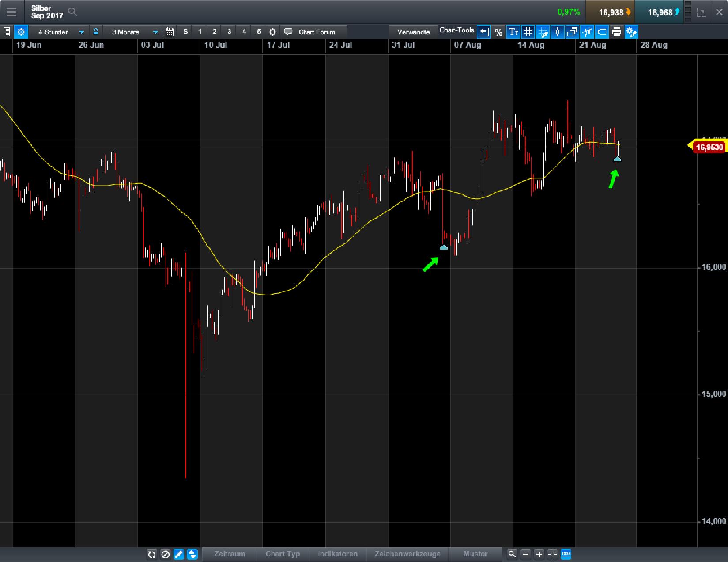
Task: Toggle the blue lock icon
Action: coord(95,32)
